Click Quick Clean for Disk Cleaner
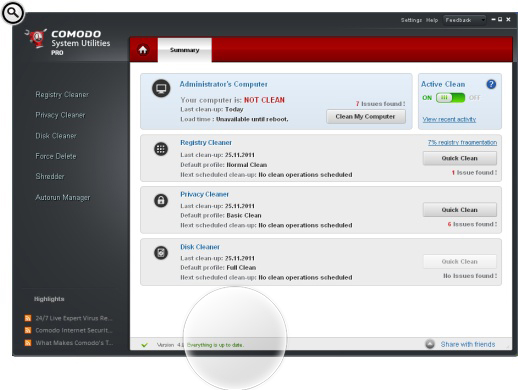 460,262
